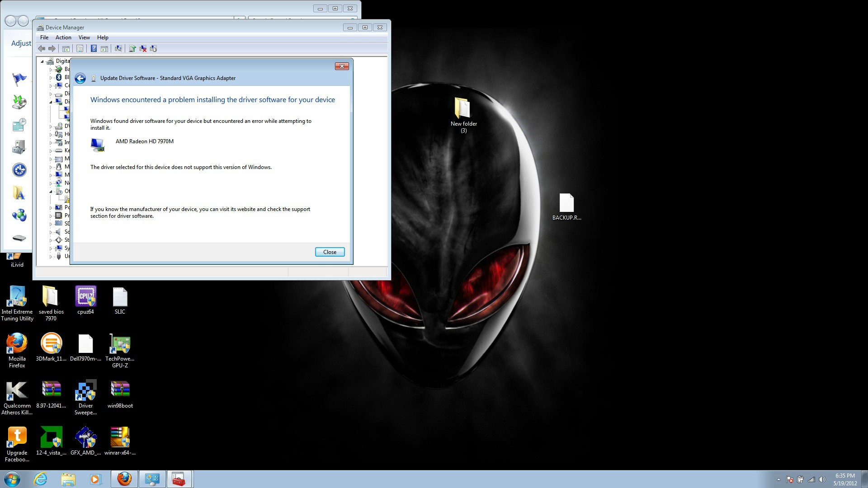Click HomeGroup spheres icon in Control Panel
This screenshot has height=488, width=868.
(x=19, y=216)
